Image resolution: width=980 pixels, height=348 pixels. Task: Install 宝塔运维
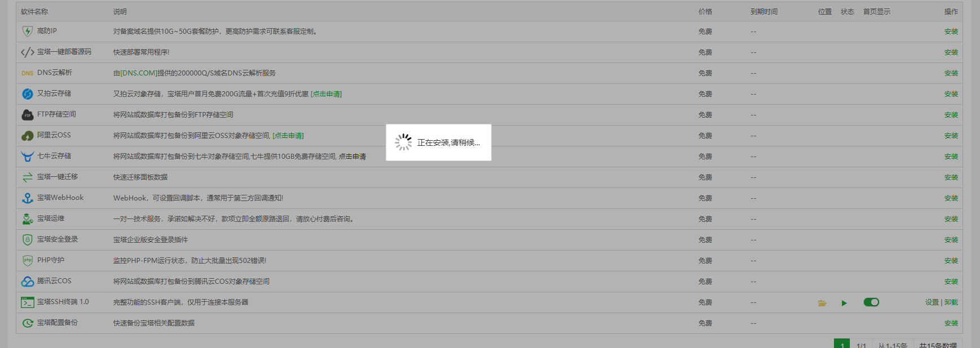[951, 219]
